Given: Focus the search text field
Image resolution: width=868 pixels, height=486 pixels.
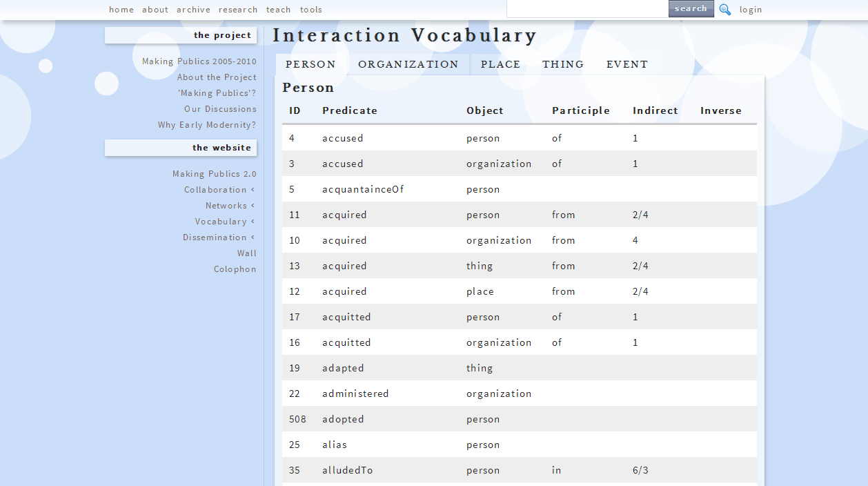Looking at the screenshot, I should coord(587,9).
